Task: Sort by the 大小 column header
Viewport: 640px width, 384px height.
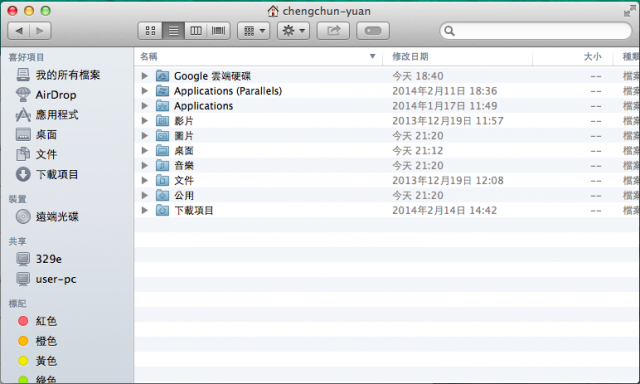Action: tap(573, 56)
